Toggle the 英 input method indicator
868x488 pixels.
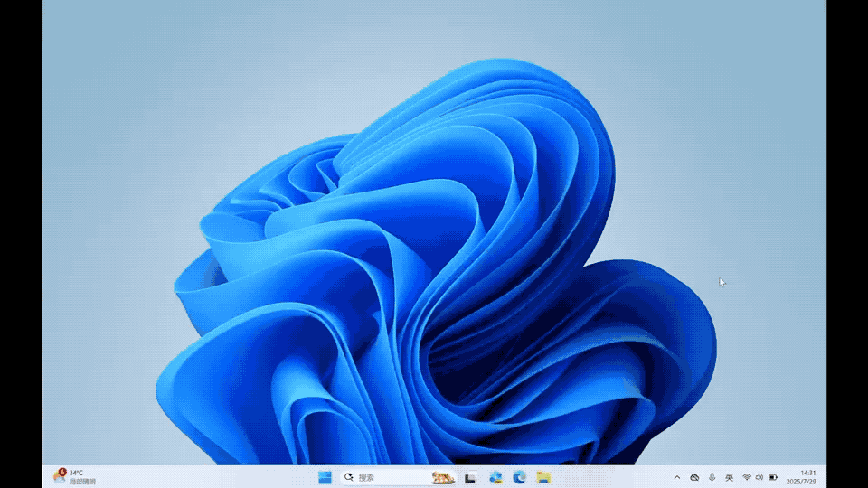coord(729,477)
